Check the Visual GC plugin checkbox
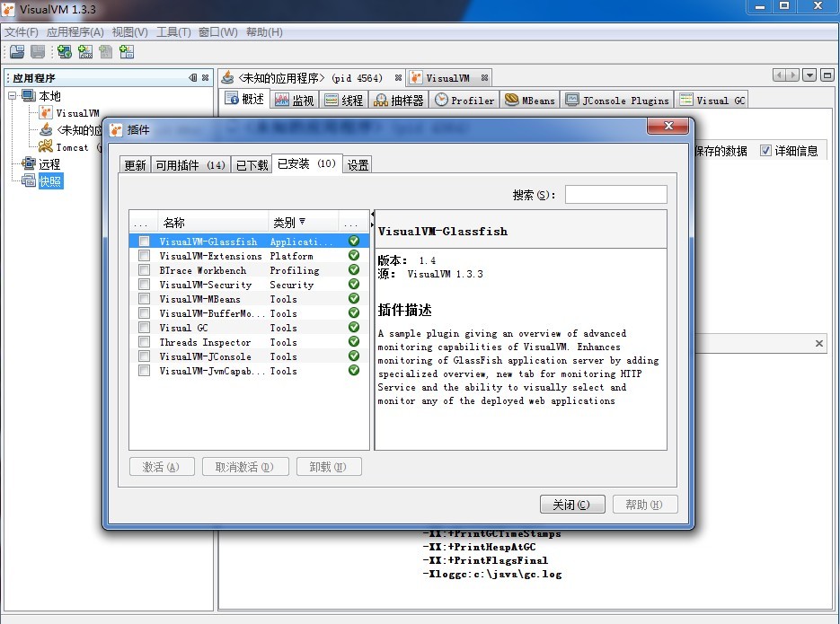The height and width of the screenshot is (624, 840). click(144, 328)
